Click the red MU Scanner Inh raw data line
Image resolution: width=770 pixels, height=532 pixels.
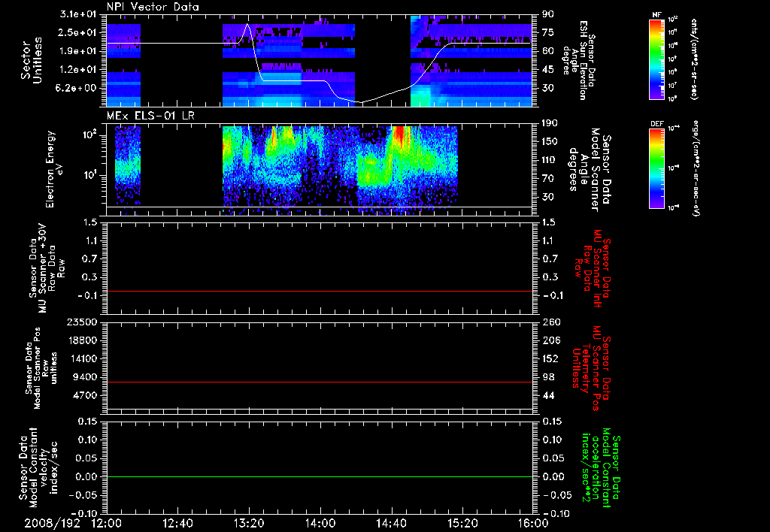click(x=320, y=291)
